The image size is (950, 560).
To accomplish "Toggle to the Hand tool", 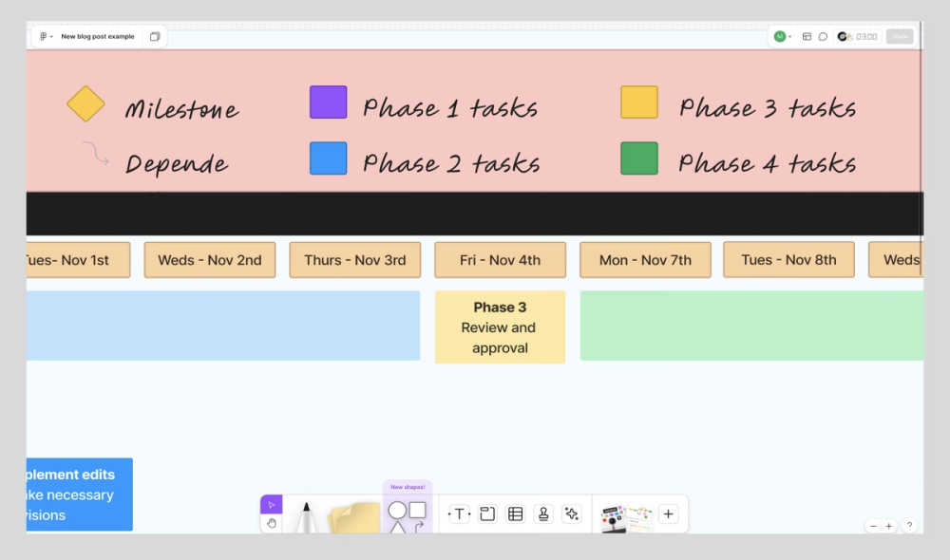I will (x=271, y=522).
